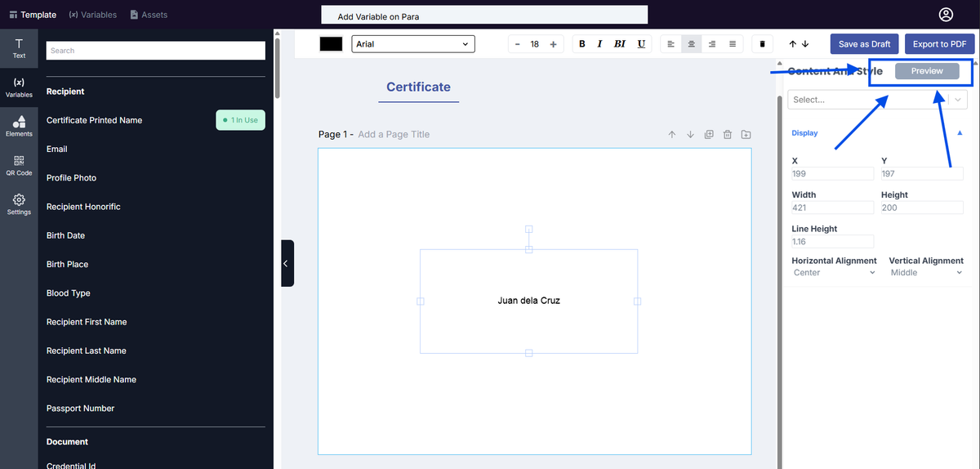
Task: Open the black text color swatch
Action: (x=331, y=44)
